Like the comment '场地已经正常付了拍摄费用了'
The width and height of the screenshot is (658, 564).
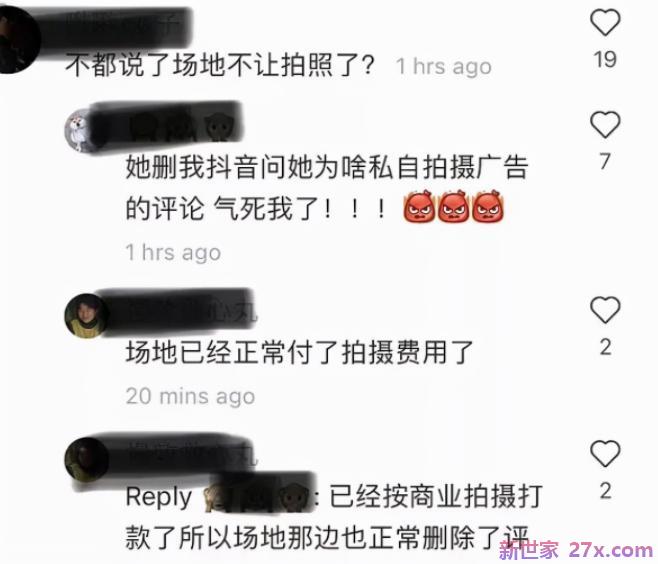point(605,310)
